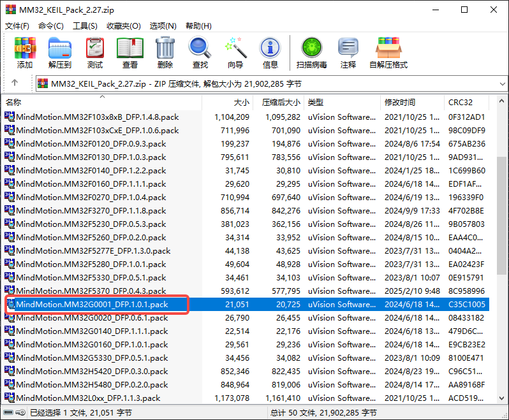Go up one folder level arrow
Screen dimensions: 509x420
click(15, 83)
